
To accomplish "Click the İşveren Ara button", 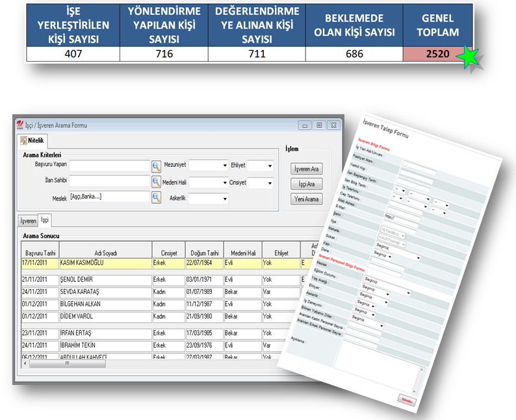I will point(306,169).
